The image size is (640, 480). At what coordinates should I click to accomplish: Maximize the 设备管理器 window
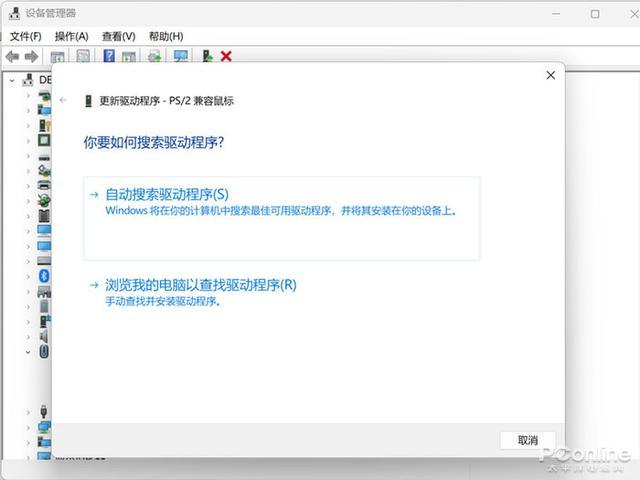[595, 14]
